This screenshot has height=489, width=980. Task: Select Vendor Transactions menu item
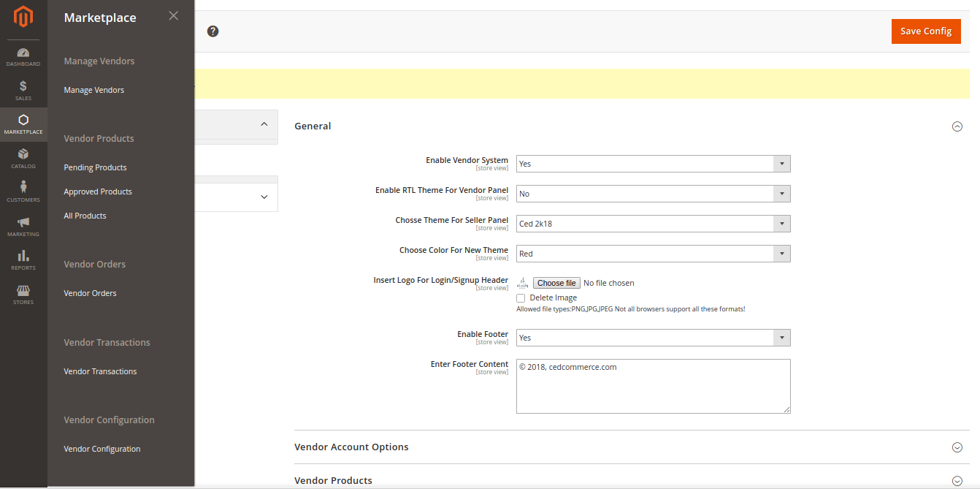[x=100, y=371]
